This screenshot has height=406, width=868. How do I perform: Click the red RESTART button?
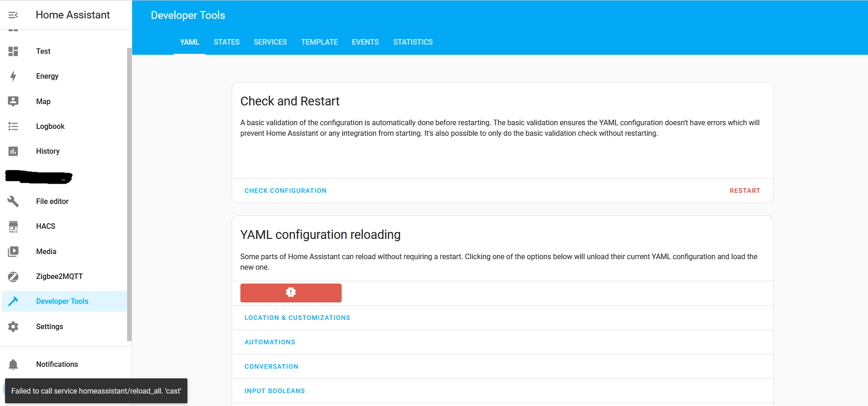[745, 191]
